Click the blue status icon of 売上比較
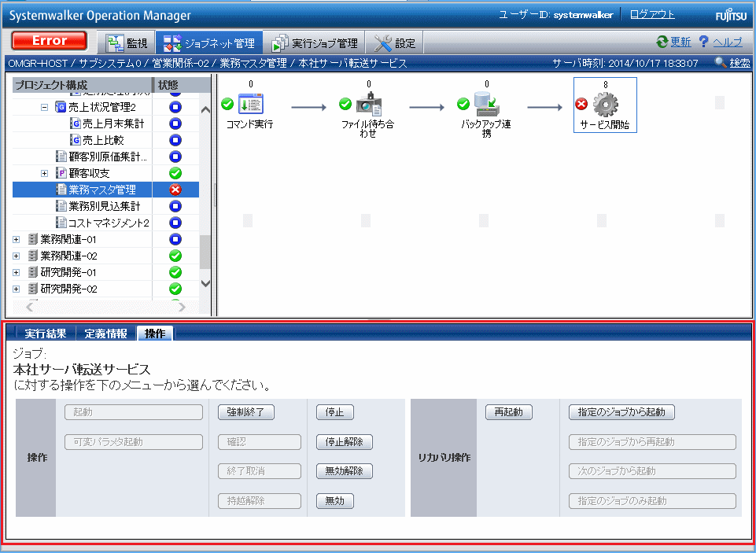Image resolution: width=756 pixels, height=553 pixels. 175,140
